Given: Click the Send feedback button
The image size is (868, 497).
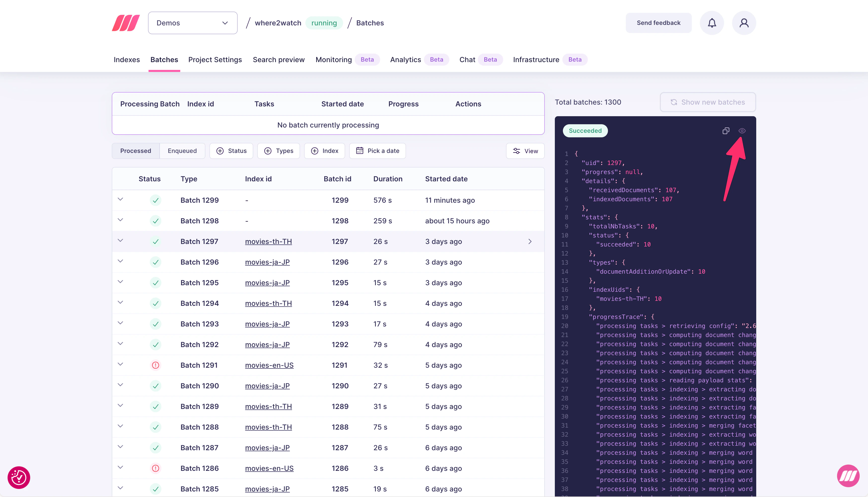Looking at the screenshot, I should [x=658, y=23].
